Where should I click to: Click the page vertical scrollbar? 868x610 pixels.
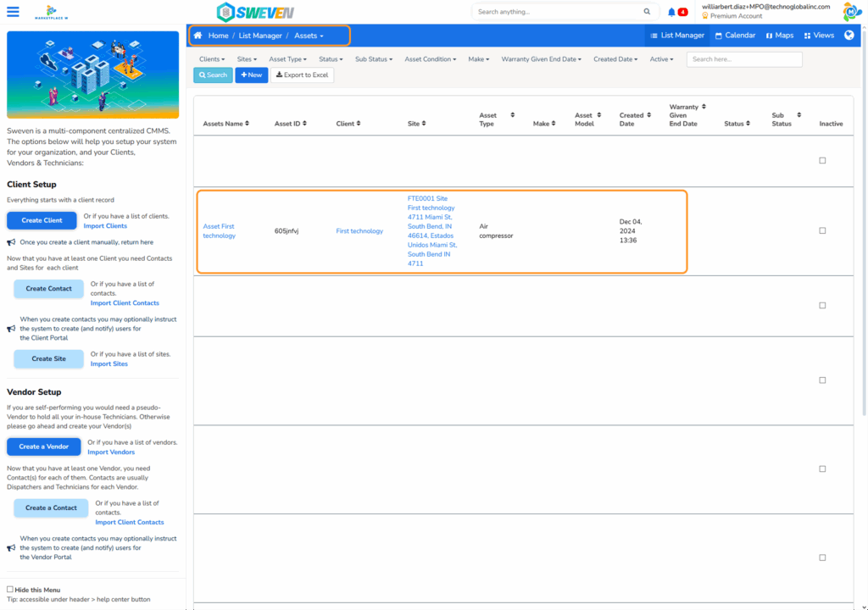point(864,221)
